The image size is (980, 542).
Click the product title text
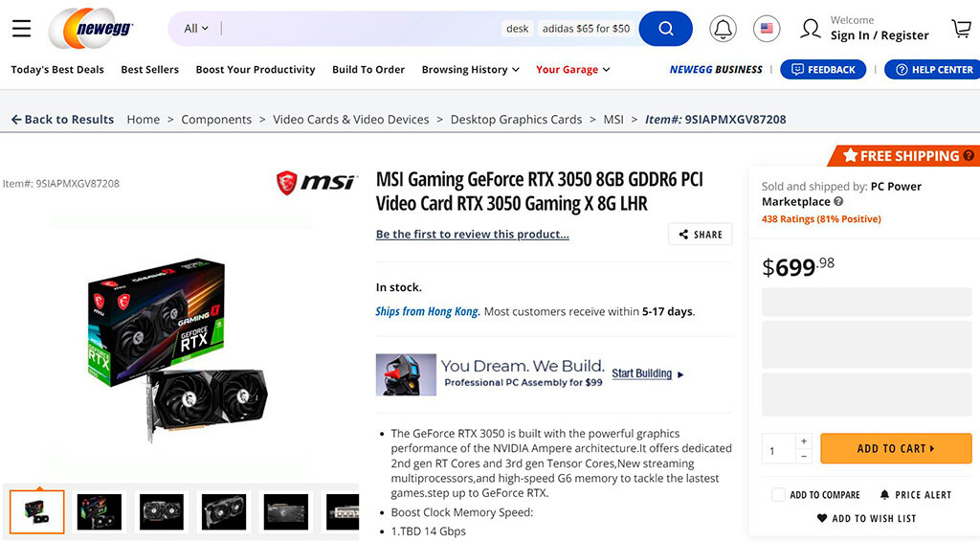(540, 192)
